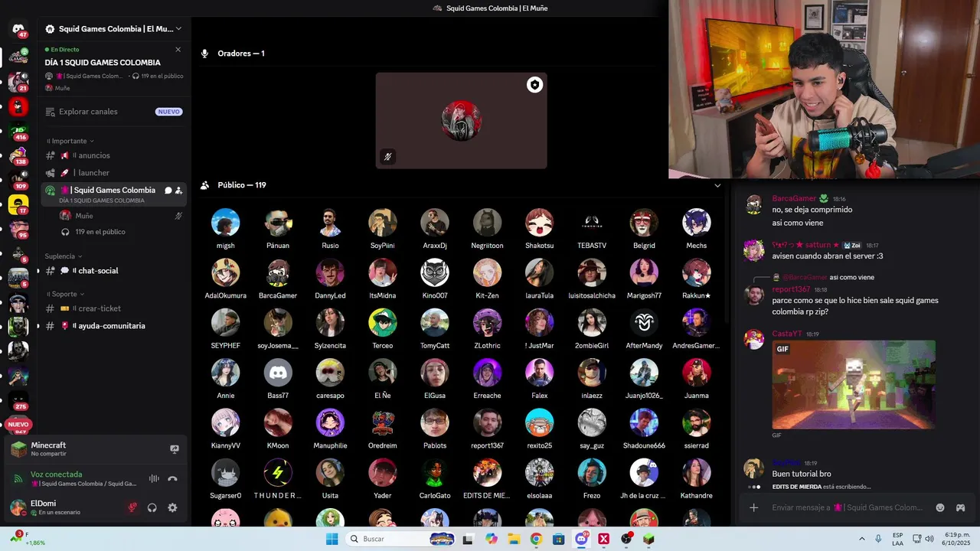The width and height of the screenshot is (980, 551).
Task: Select speaker Muñe in channel list
Action: (121, 216)
